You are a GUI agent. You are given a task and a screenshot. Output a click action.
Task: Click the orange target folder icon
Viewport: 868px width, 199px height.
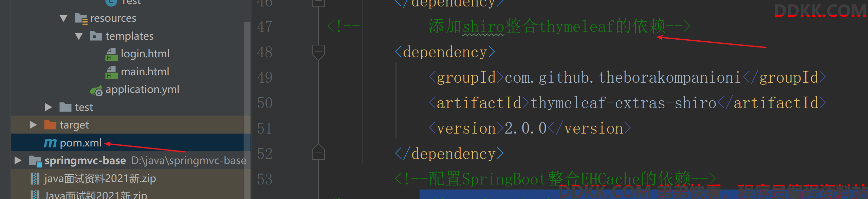(x=50, y=125)
